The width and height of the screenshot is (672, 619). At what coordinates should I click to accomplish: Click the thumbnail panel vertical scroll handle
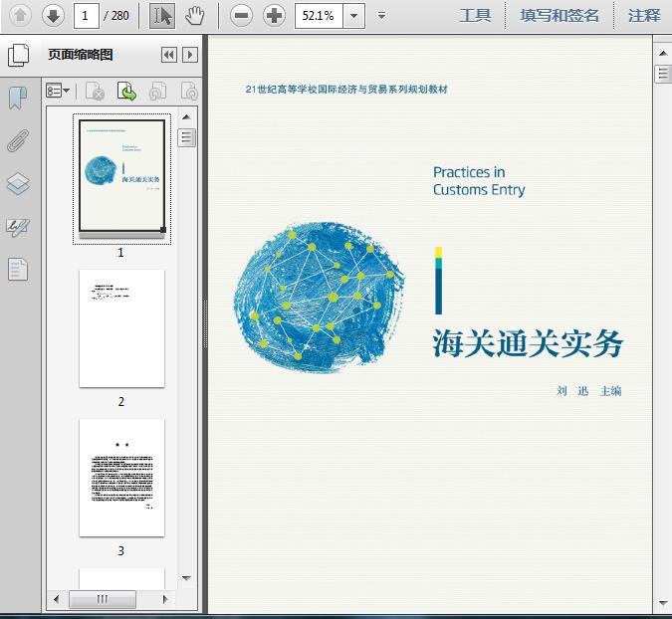(x=186, y=138)
